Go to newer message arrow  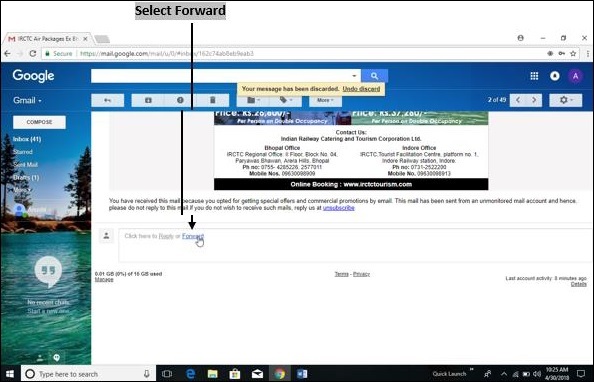point(518,100)
